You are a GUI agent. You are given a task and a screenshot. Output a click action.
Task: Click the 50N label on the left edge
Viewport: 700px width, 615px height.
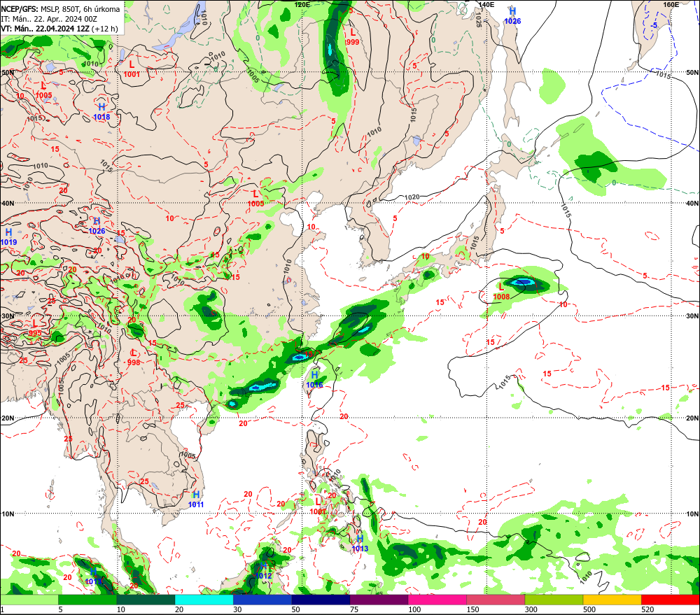(x=8, y=72)
